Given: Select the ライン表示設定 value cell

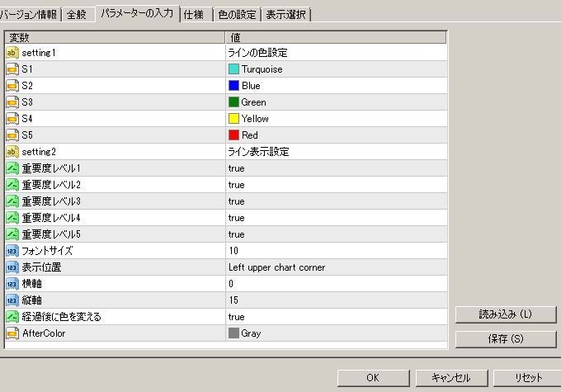Looking at the screenshot, I should click(337, 152).
